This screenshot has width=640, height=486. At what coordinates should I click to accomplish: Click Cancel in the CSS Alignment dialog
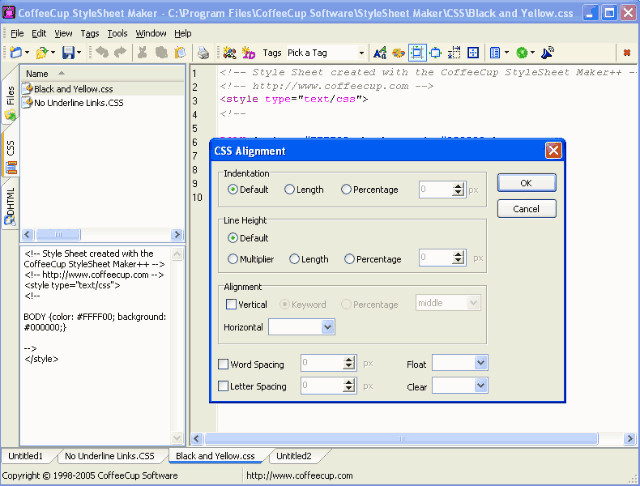pos(526,209)
